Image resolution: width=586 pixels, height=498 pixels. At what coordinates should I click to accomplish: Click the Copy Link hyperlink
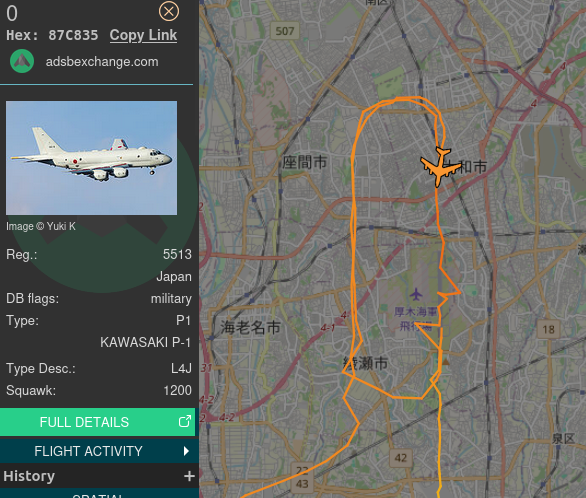[143, 35]
